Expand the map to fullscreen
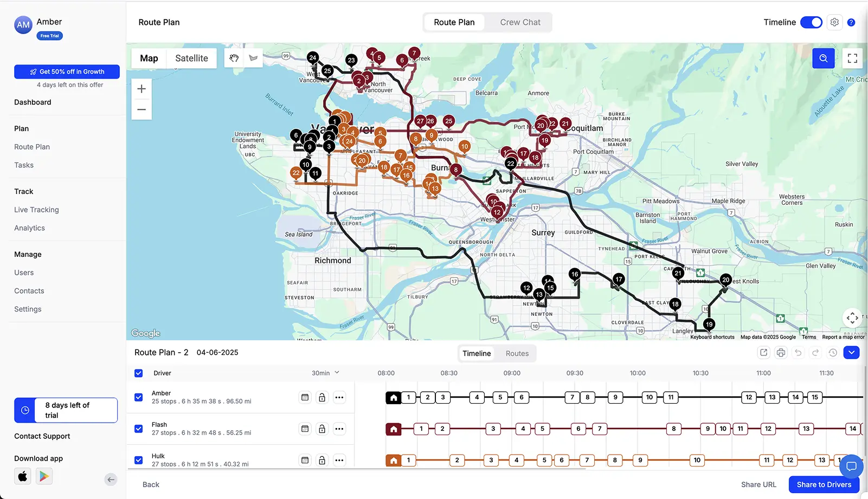The width and height of the screenshot is (868, 499). point(852,58)
